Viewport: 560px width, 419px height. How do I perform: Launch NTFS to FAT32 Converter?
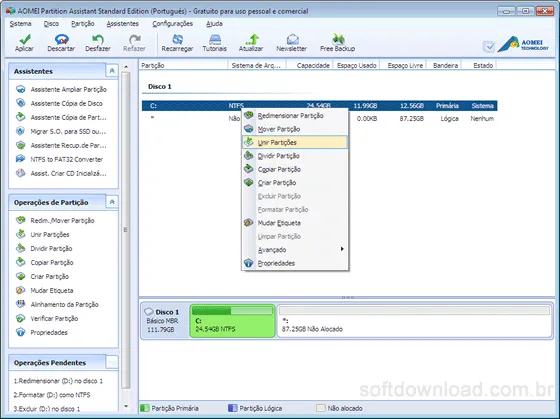point(59,159)
